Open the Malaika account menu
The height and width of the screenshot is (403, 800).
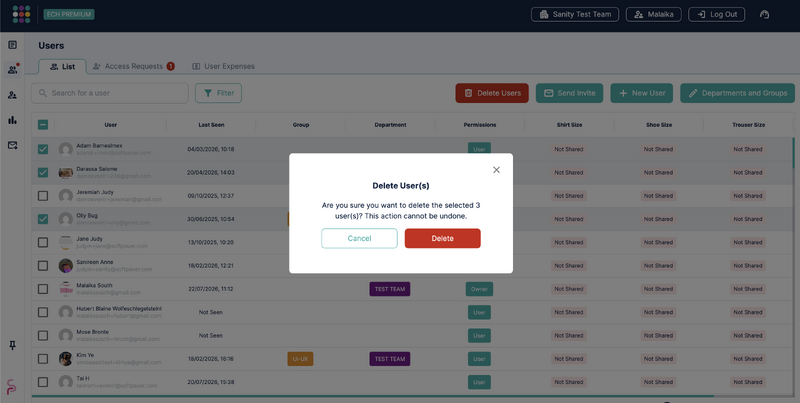coord(653,14)
